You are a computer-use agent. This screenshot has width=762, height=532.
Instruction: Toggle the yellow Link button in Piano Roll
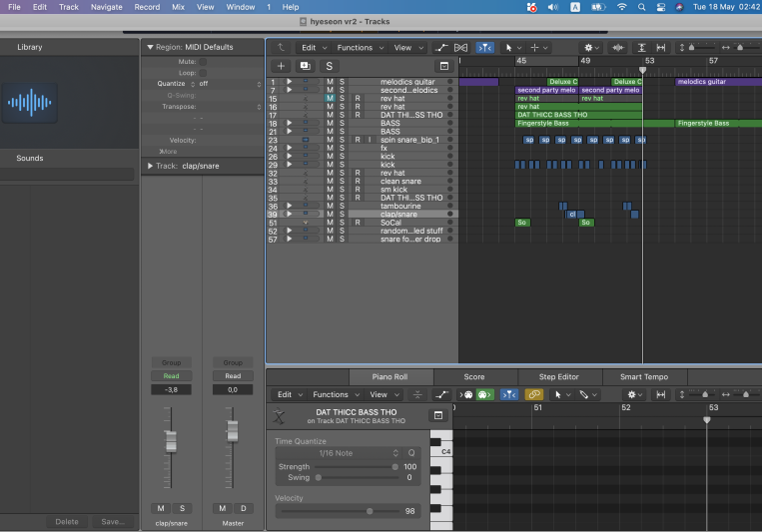point(533,394)
